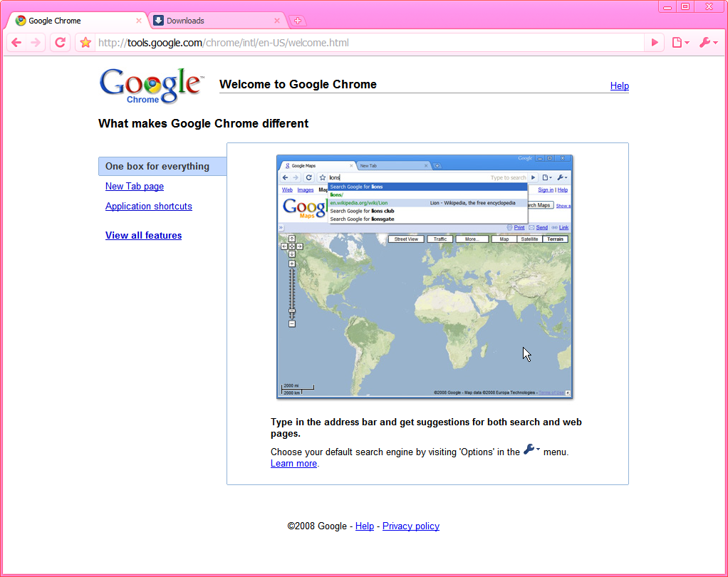
Task: Click the Google Chrome logo
Action: [151, 85]
